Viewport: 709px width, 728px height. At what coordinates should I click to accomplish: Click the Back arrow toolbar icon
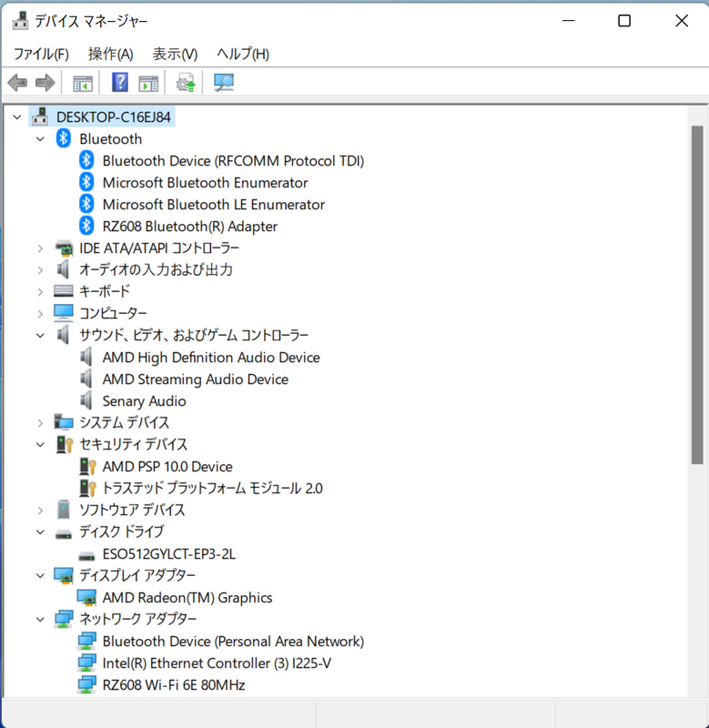click(x=17, y=83)
